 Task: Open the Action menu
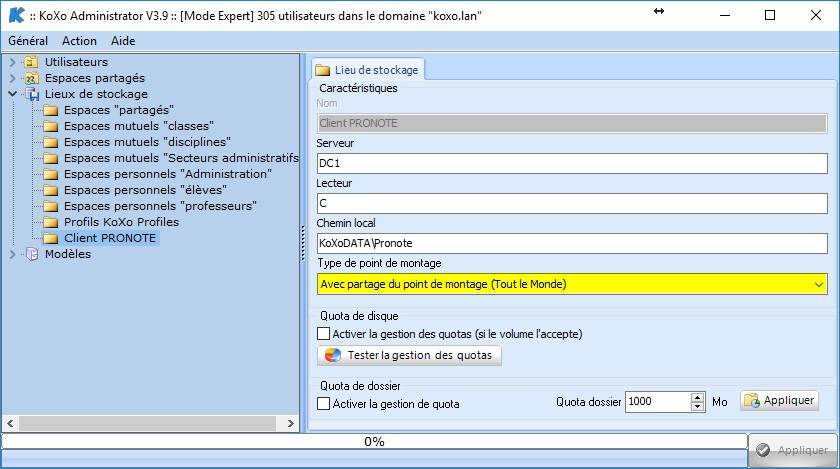click(79, 41)
